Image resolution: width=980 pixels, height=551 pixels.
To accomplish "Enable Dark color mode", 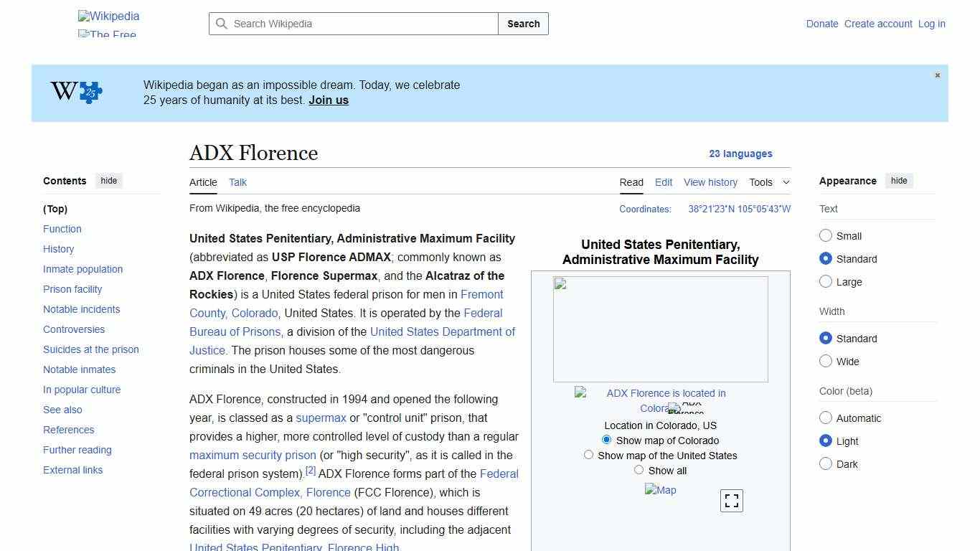I will click(x=826, y=464).
